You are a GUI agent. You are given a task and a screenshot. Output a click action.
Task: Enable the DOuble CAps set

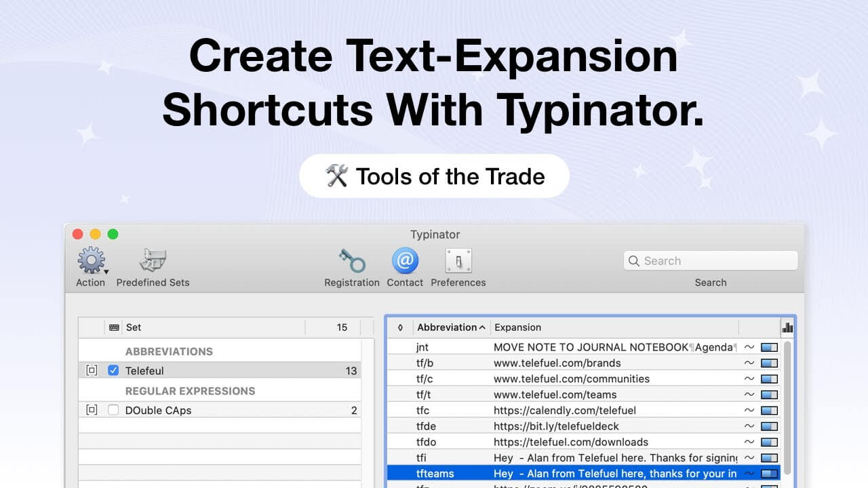click(x=112, y=410)
